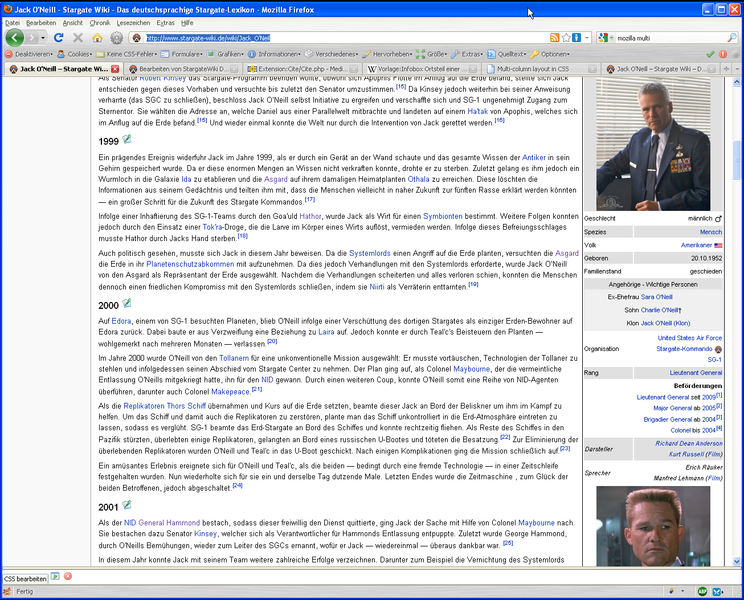Open the Informationen toolbar dropdown

click(279, 53)
